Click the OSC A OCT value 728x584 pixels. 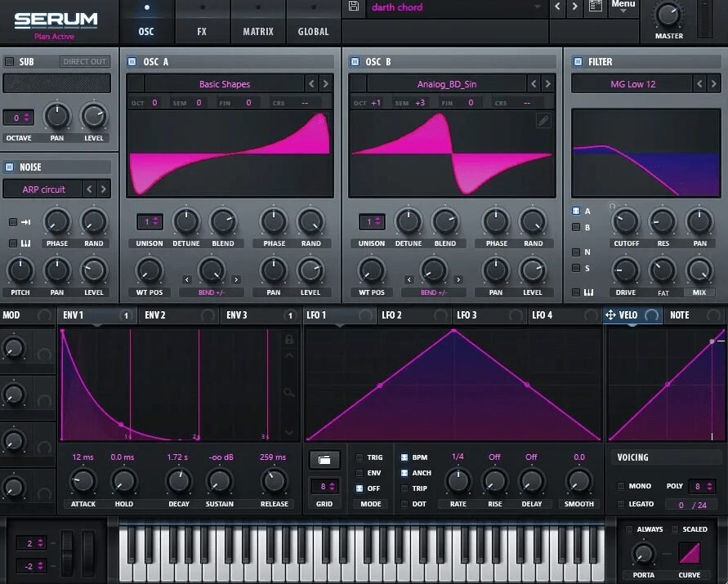[x=154, y=103]
